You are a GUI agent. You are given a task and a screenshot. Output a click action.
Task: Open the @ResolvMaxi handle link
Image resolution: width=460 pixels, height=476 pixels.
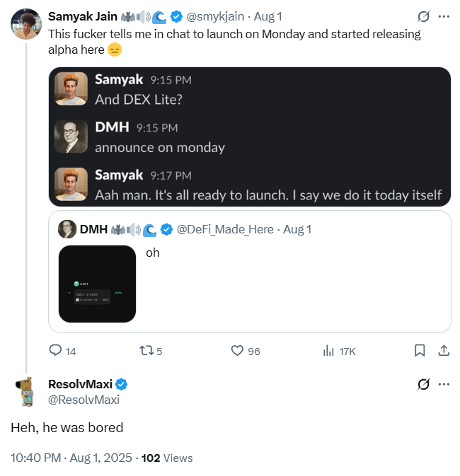tap(84, 400)
